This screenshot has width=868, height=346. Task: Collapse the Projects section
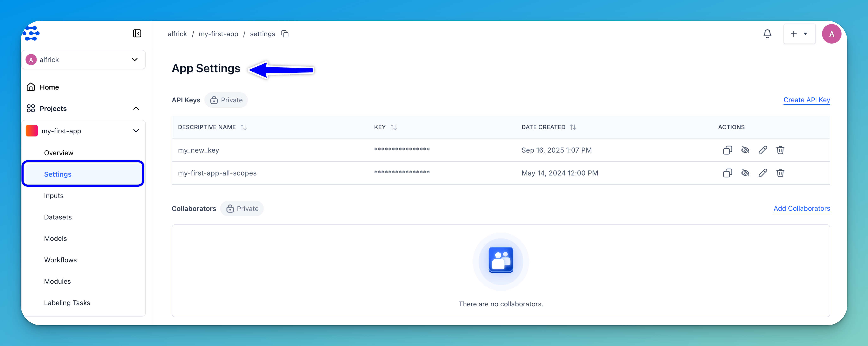click(x=136, y=108)
